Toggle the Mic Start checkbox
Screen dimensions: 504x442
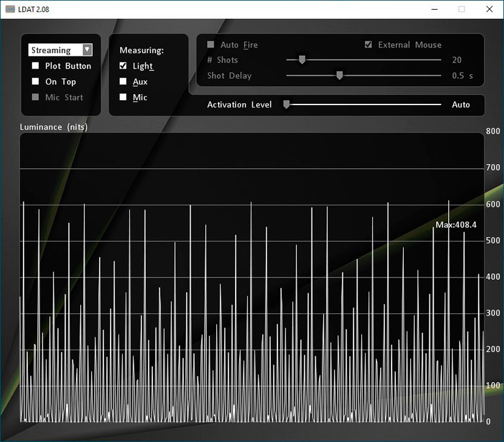tap(35, 97)
